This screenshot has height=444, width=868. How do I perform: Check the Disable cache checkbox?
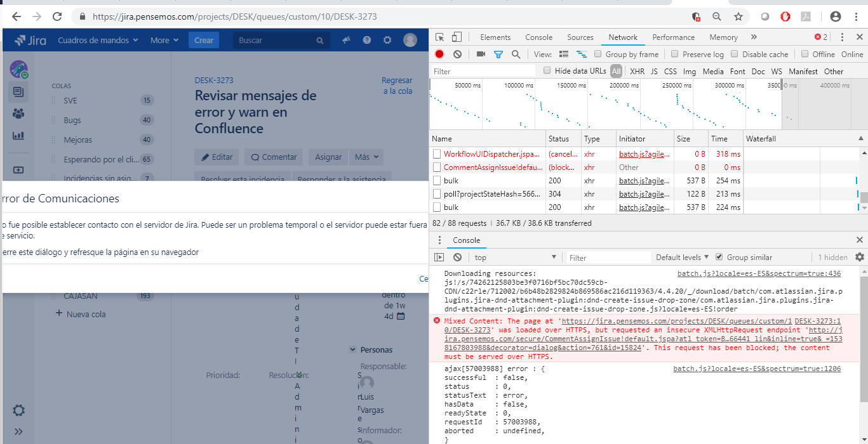pos(735,55)
